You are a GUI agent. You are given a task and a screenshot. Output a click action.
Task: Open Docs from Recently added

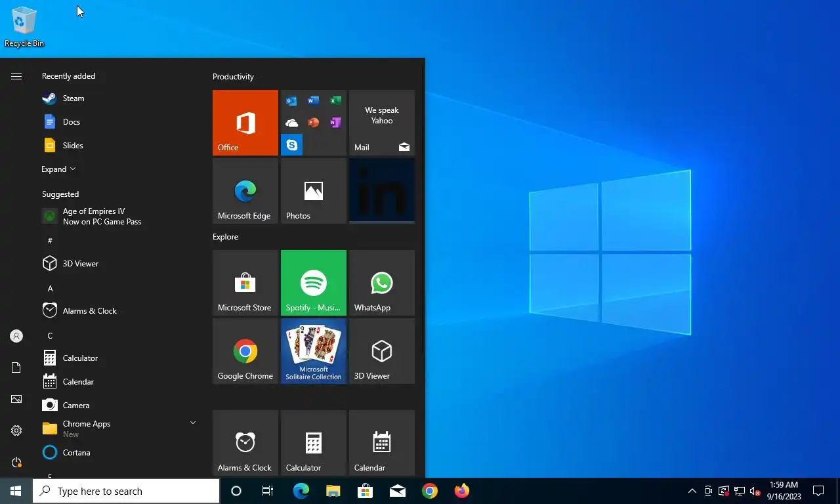pyautogui.click(x=119, y=122)
